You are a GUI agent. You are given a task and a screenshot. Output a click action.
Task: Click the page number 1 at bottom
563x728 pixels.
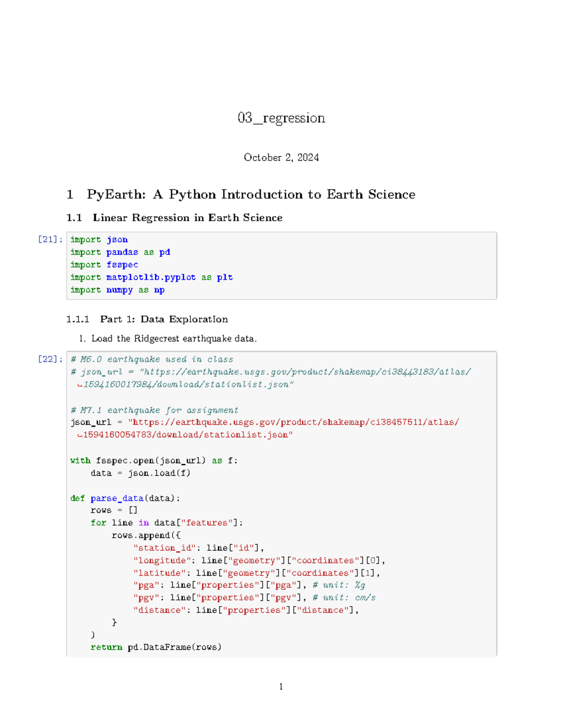pyautogui.click(x=281, y=687)
